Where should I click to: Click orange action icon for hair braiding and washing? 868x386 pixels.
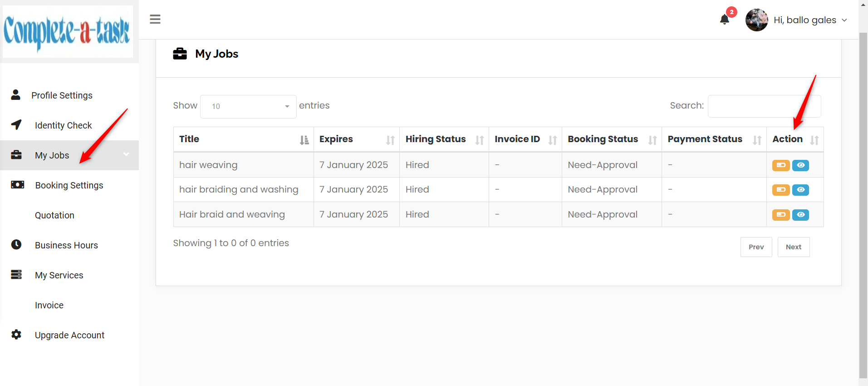pyautogui.click(x=781, y=190)
